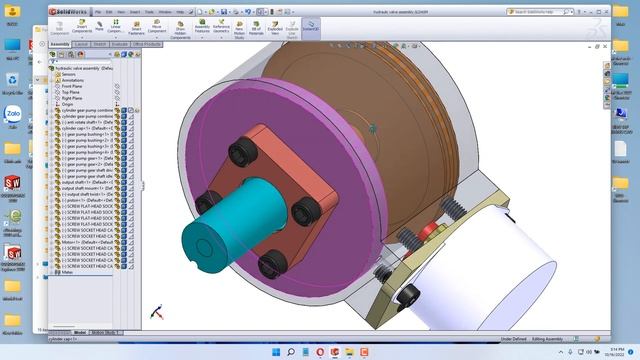
Task: Toggle hide/show icon for anti rotate shaft<1> row
Action: (117, 122)
